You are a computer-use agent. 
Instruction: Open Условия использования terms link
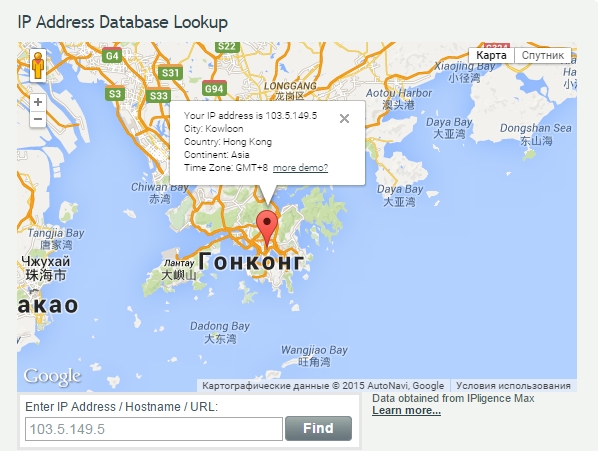513,386
